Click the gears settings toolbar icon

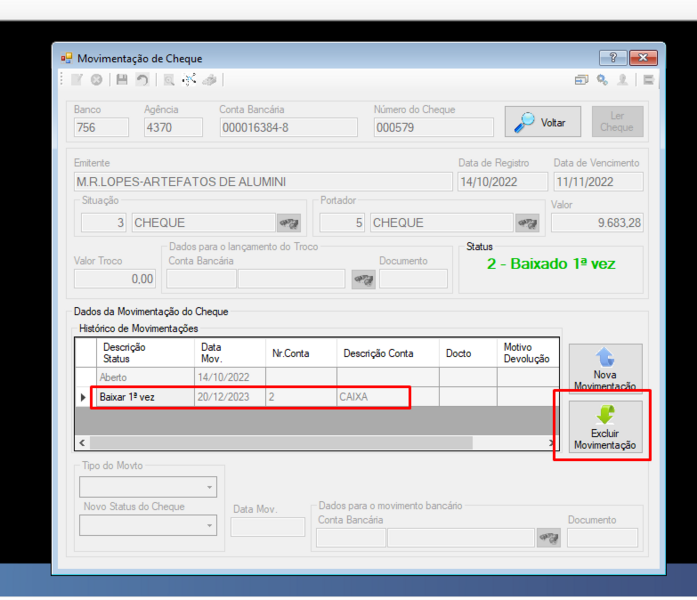tap(602, 80)
